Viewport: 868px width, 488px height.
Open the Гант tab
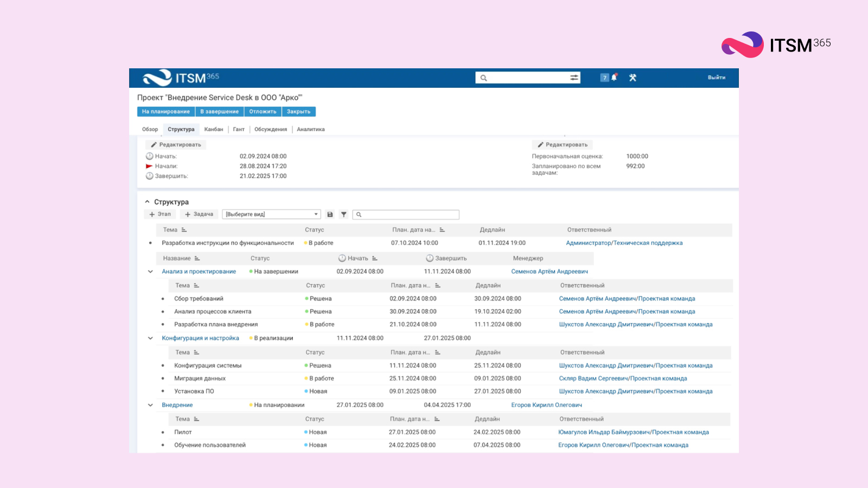(x=239, y=130)
